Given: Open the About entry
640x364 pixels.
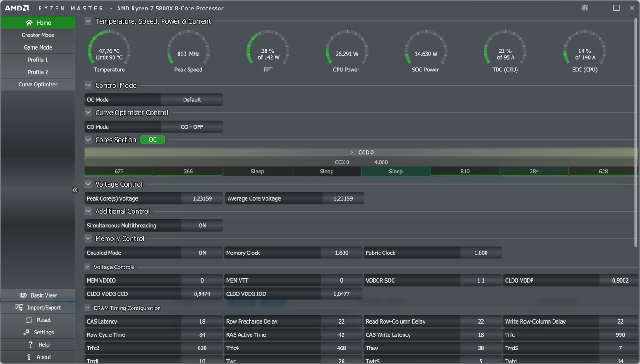Looking at the screenshot, I should [38, 357].
